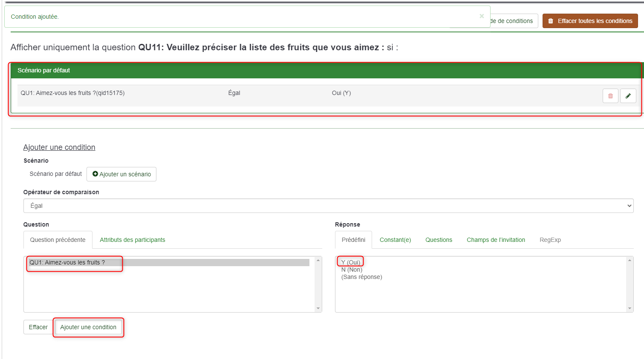Open the 'RegExp' tab
Screen dimensions: 644x359
click(x=550, y=240)
